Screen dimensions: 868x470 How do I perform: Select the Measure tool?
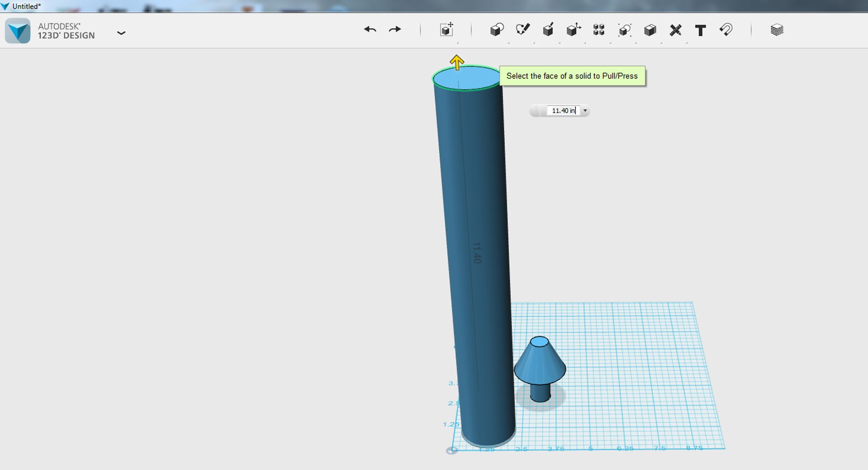point(675,30)
